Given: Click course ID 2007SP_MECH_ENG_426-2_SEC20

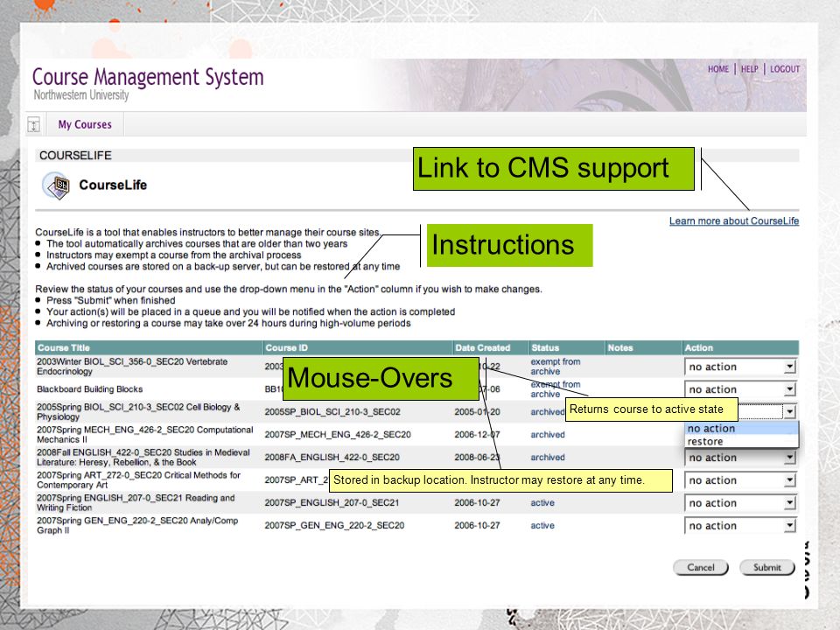Looking at the screenshot, I should point(338,435).
